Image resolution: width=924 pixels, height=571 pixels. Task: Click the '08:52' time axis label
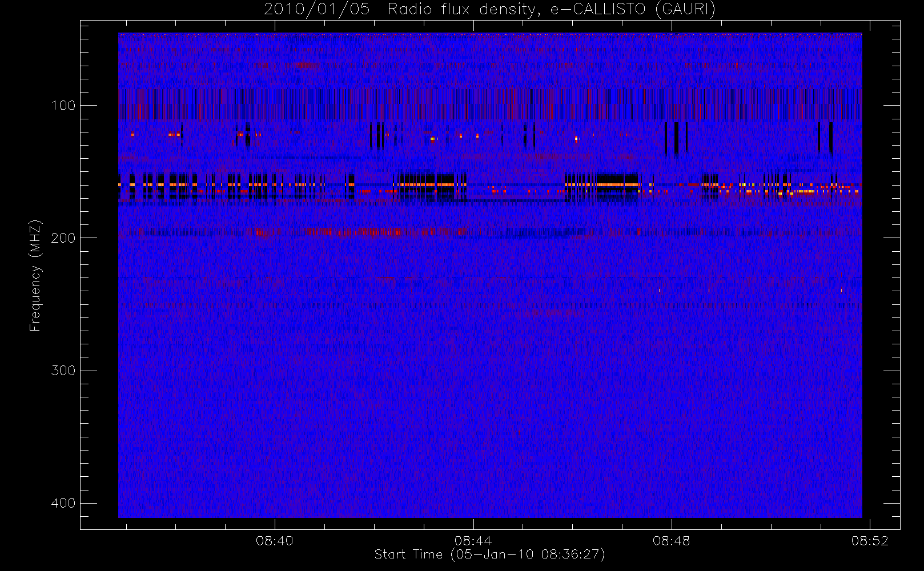click(x=870, y=541)
